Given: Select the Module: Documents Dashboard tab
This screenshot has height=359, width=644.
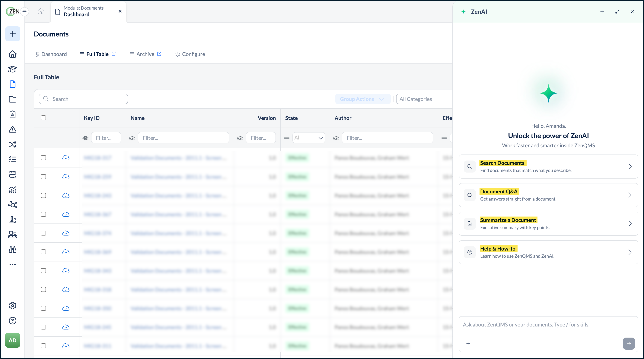Looking at the screenshot, I should pyautogui.click(x=88, y=11).
